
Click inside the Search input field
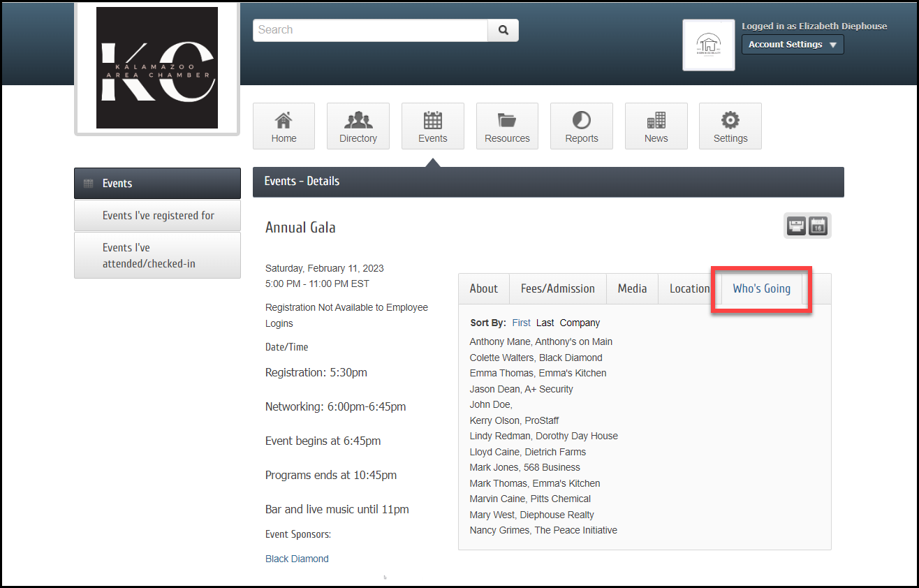(370, 30)
